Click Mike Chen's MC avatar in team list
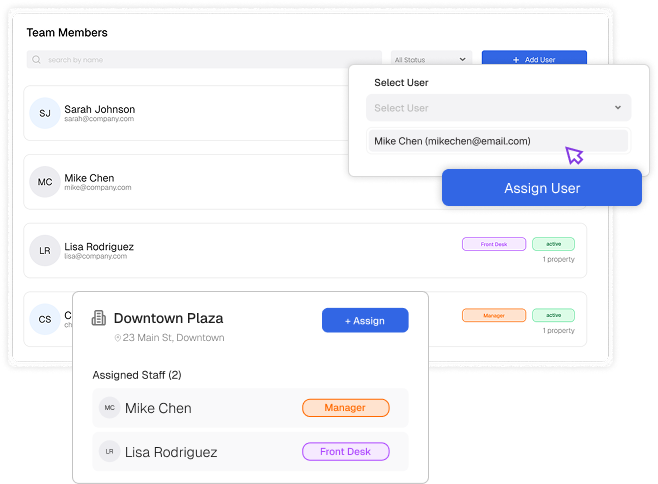Screen dimensions: 658x484 click(x=45, y=182)
